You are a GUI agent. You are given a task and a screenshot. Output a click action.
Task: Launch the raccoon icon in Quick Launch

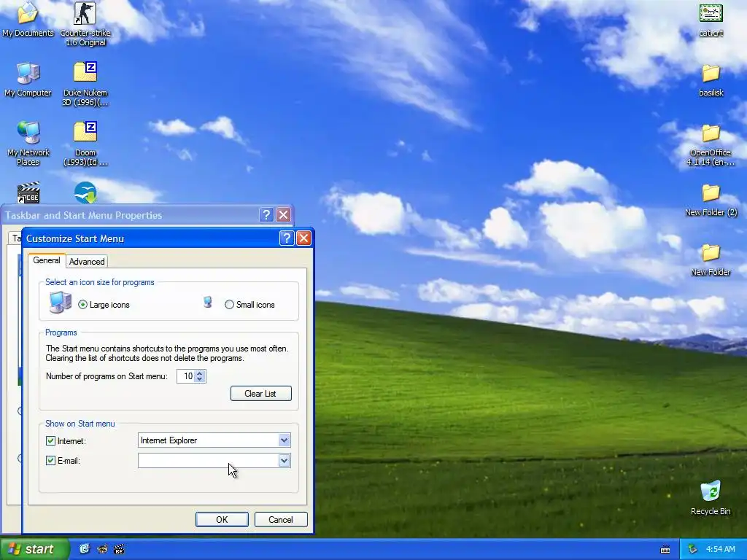[102, 549]
